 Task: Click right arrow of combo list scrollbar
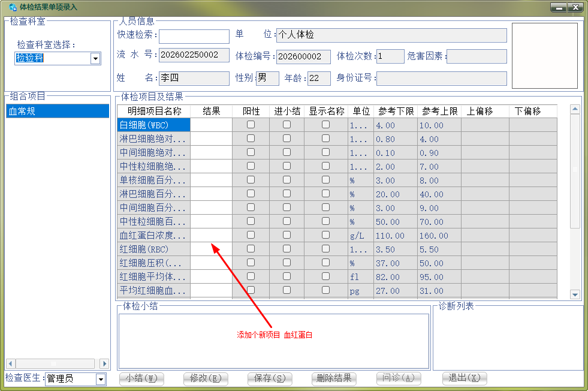pyautogui.click(x=104, y=363)
